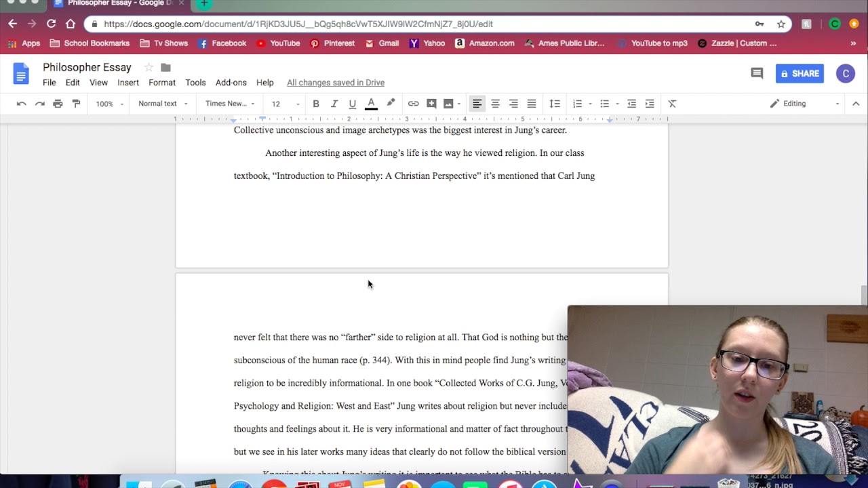Open the Editing mode dropdown

804,104
